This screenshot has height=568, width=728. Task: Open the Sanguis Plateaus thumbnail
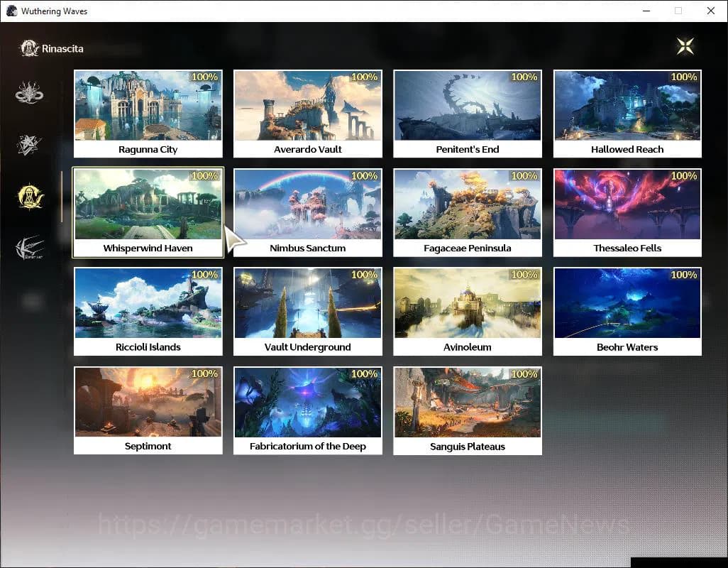coord(468,402)
